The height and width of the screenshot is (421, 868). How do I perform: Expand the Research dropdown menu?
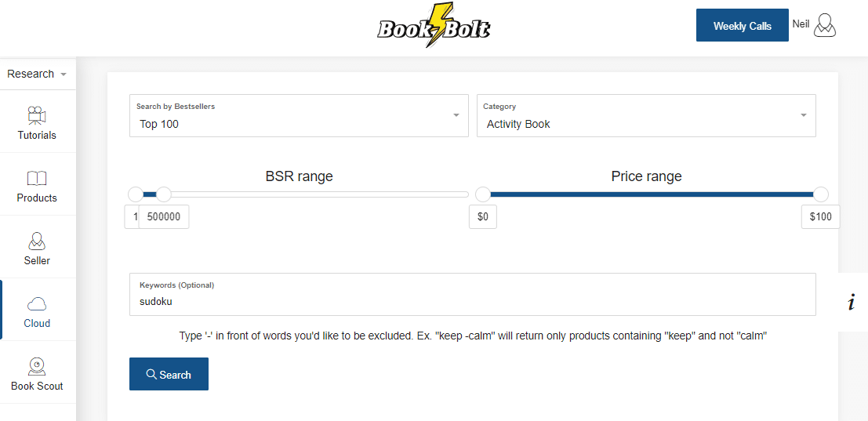click(x=37, y=74)
